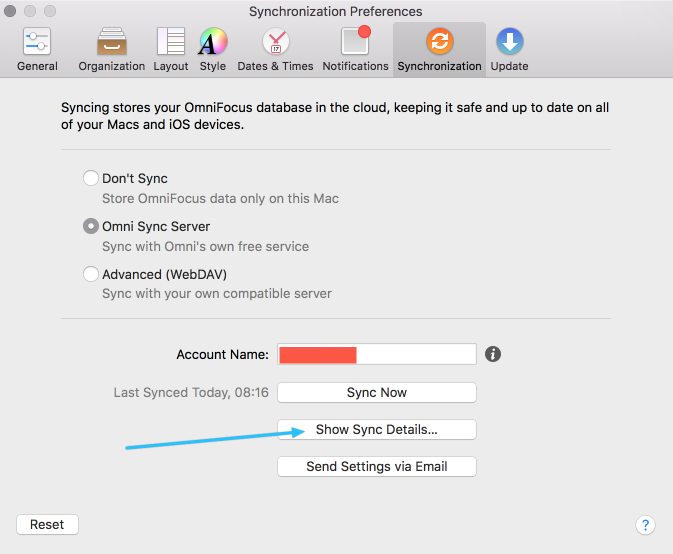
Task: Select the Synchronization preferences pane
Action: tap(440, 49)
